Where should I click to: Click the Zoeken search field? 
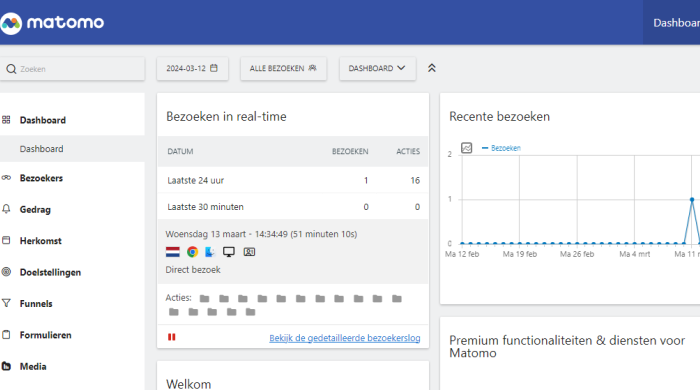[72, 69]
